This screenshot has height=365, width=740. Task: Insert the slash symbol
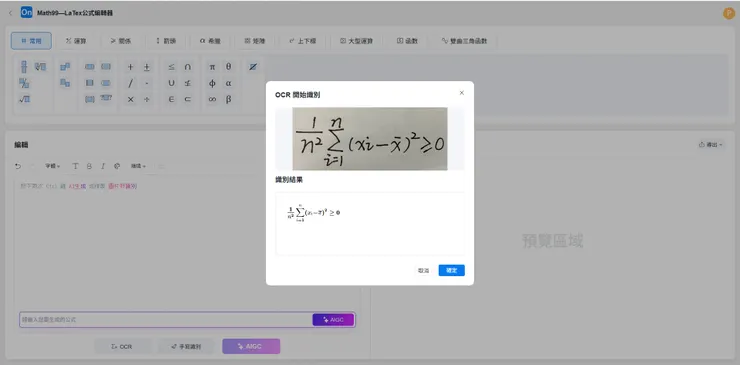[x=131, y=83]
